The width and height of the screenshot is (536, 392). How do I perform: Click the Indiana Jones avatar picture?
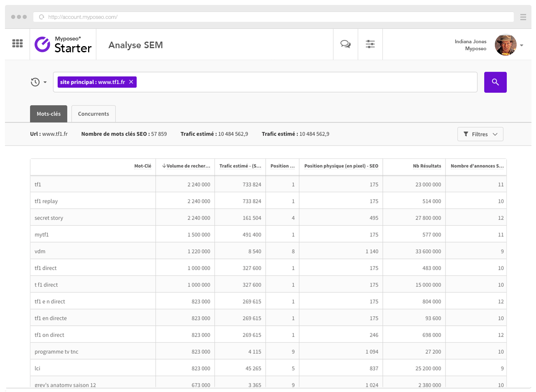(x=506, y=45)
